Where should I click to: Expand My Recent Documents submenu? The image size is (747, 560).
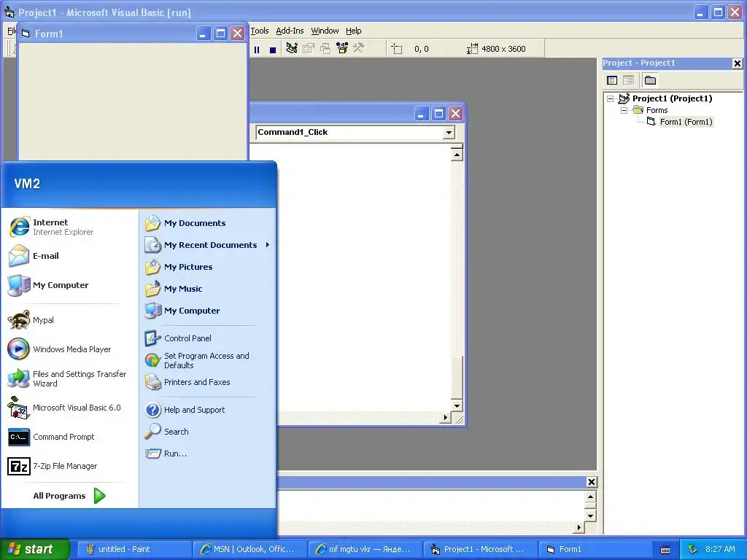[208, 245]
